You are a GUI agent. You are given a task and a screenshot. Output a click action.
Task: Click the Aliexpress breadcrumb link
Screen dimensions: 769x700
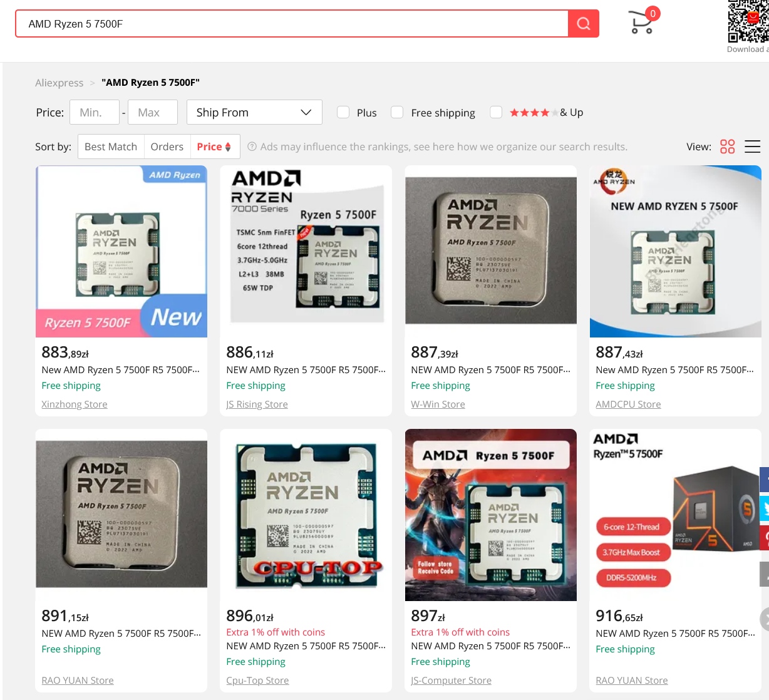[x=59, y=83]
